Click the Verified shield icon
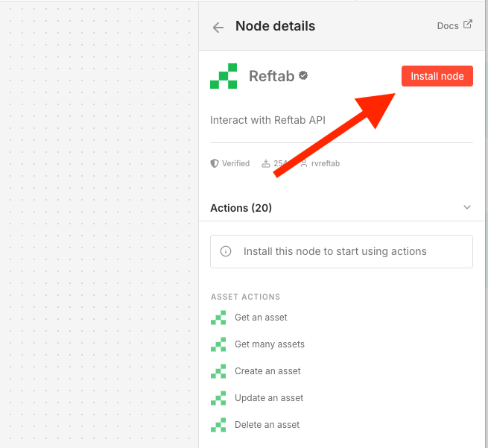 (x=215, y=163)
